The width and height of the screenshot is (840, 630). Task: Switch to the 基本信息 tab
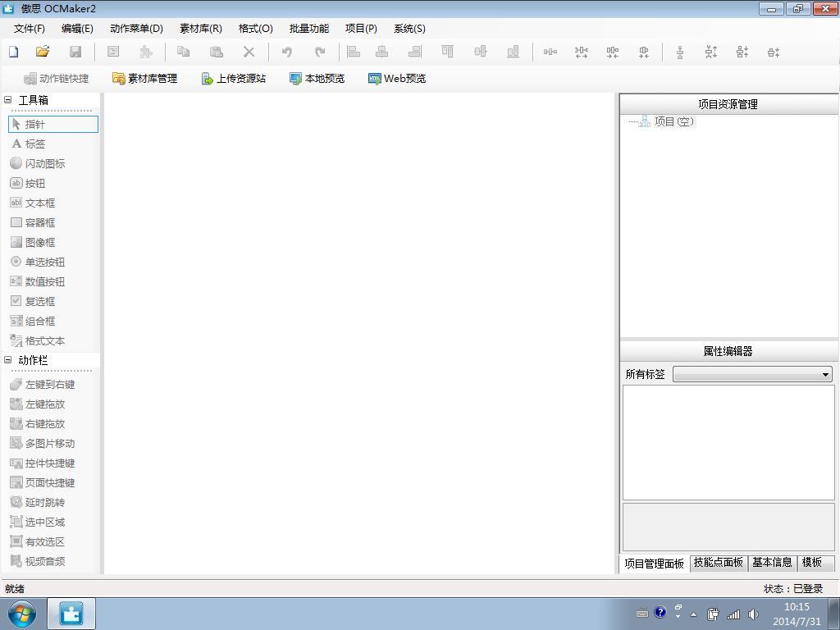click(772, 563)
